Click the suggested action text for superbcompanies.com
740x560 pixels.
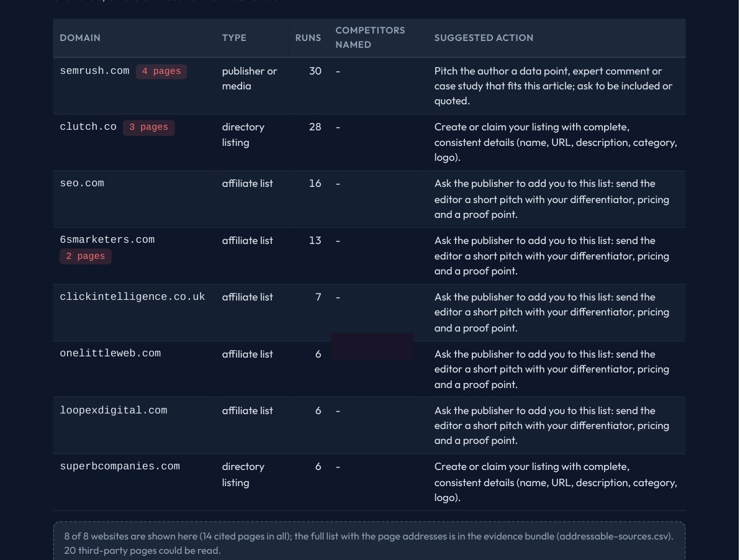click(556, 482)
